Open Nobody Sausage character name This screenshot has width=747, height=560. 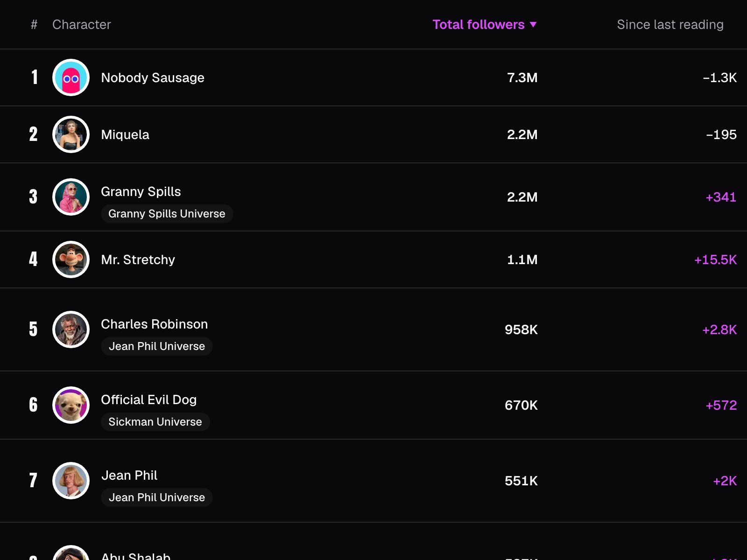[x=153, y=77]
